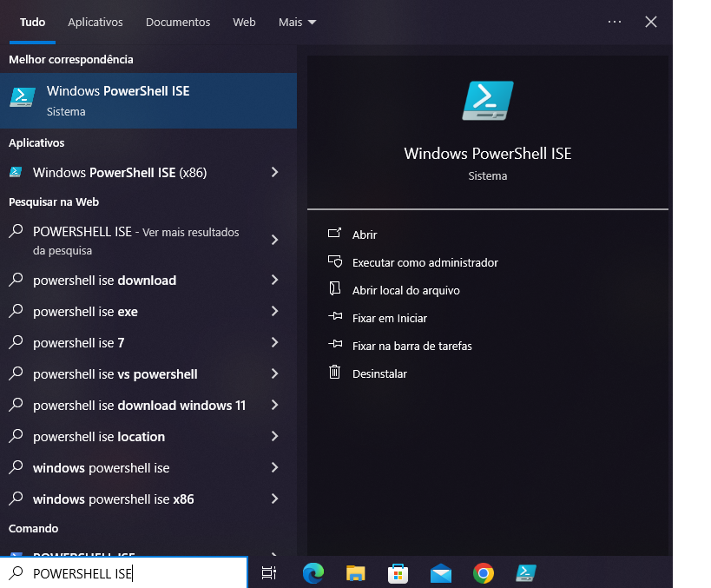711x588 pixels.
Task: Choose Abrir local do arquivo
Action: [x=405, y=290]
